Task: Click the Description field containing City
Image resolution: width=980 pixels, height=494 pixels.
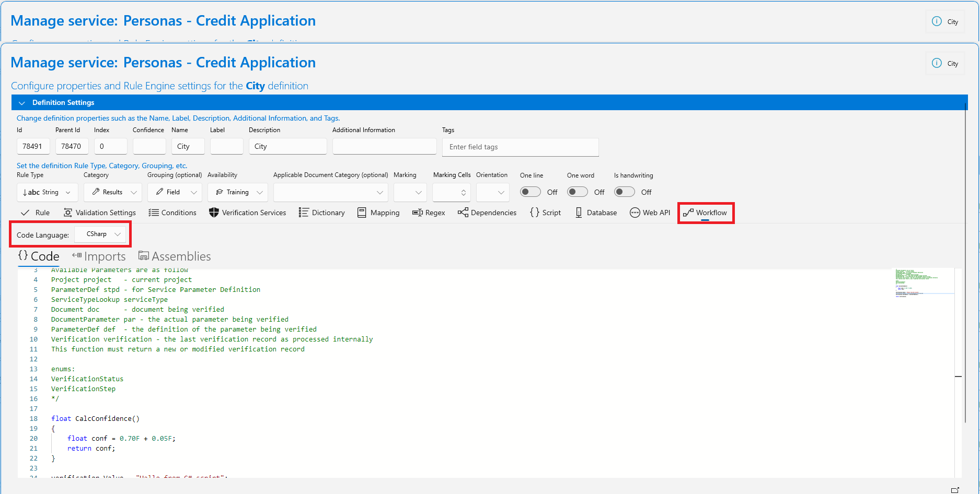Action: pos(288,146)
